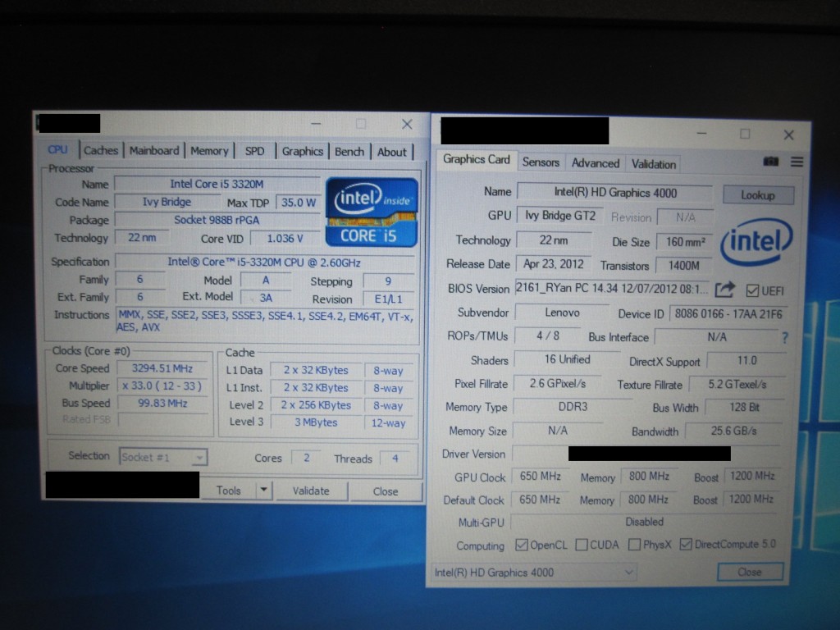This screenshot has height=630, width=840.
Task: Open the Socket #1 selection dropdown
Action: click(163, 457)
